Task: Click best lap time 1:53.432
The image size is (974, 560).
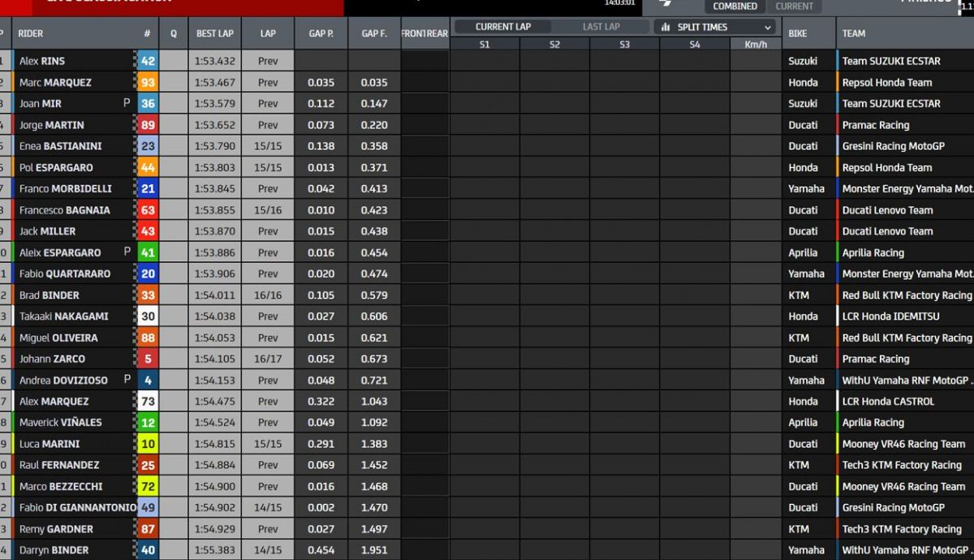Action: (x=215, y=61)
